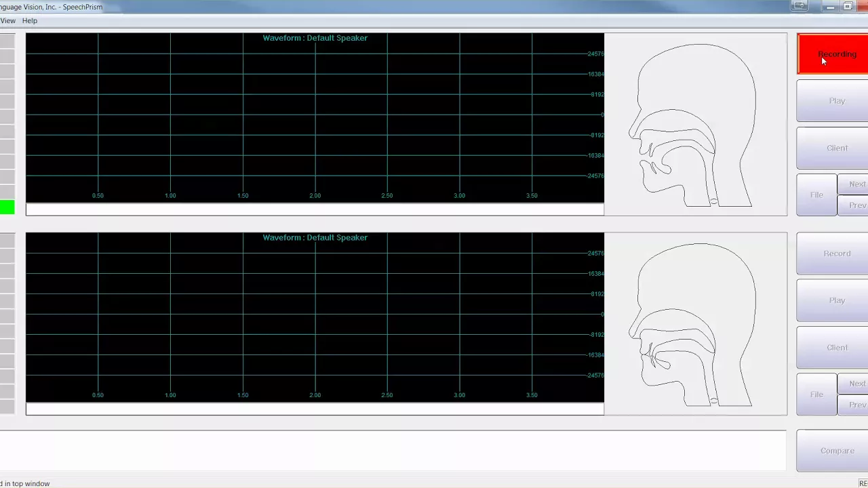
Task: Click the Compare button
Action: pyautogui.click(x=833, y=451)
